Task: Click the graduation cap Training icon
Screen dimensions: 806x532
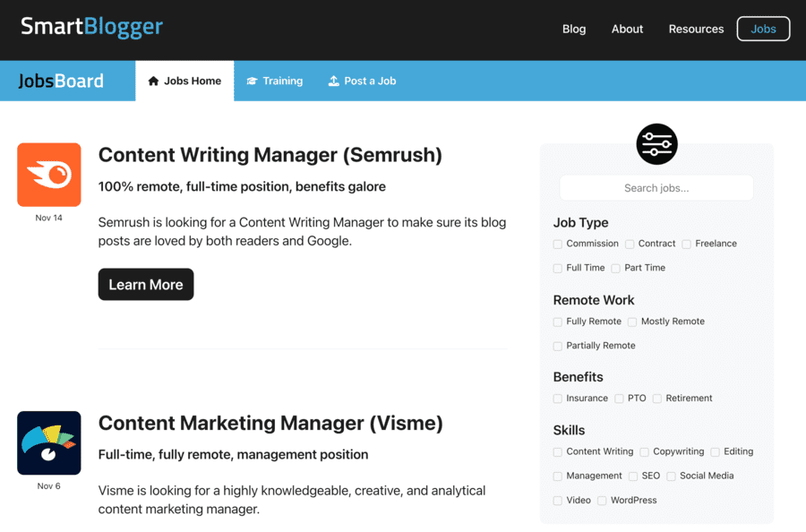Action: coord(253,82)
